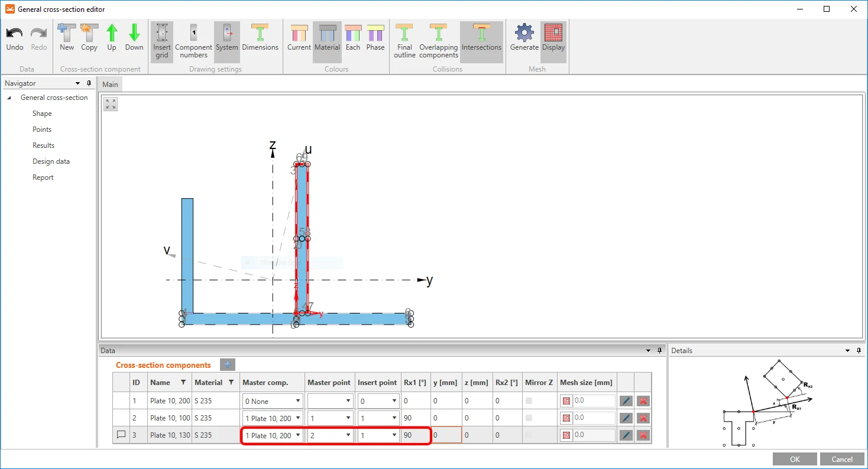Open Master comp. dropdown for row 3
Image resolution: width=868 pixels, height=469 pixels.
(x=273, y=435)
